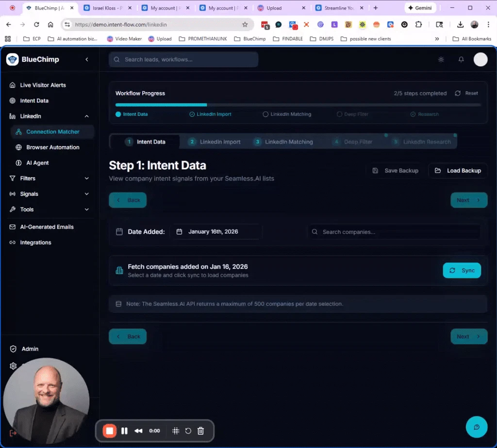
Task: Reset the workflow progress
Action: 466,94
